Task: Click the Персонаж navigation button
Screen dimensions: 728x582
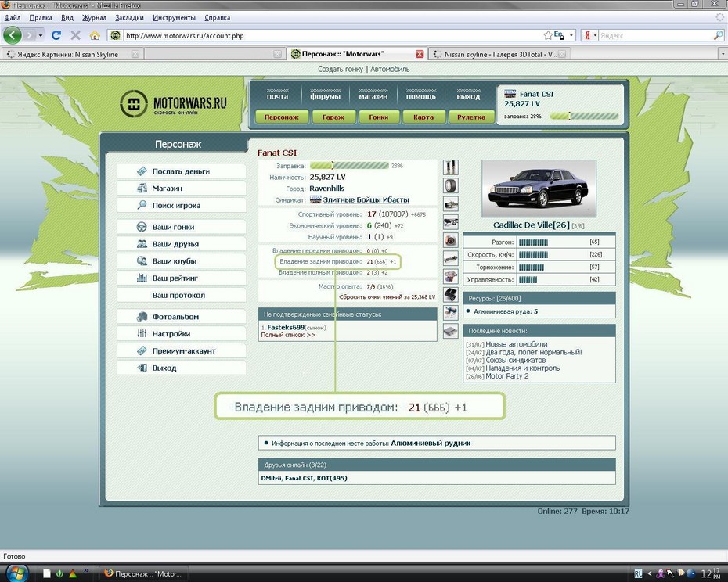Action: click(281, 117)
